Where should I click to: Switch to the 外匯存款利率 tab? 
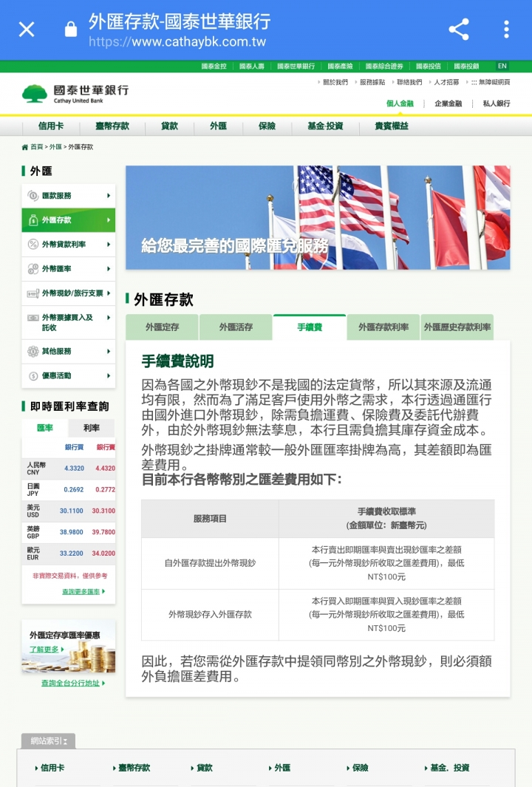[x=383, y=327]
